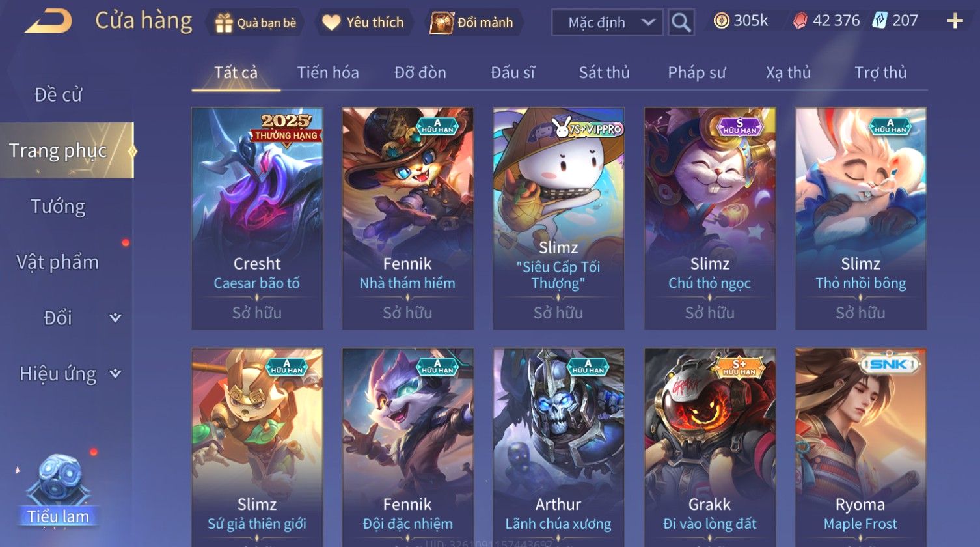Switch to the Sát thủ tab
Screen dimensions: 980x547
point(605,72)
